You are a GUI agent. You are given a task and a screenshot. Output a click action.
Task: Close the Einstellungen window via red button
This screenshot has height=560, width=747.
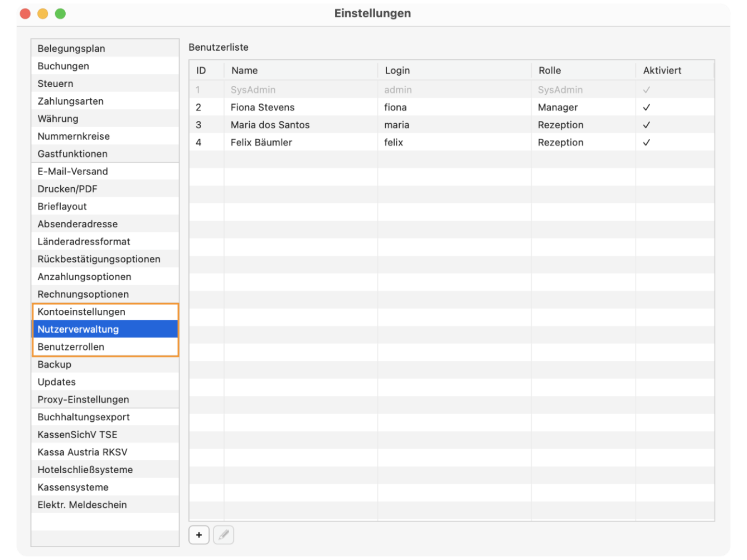[x=25, y=13]
